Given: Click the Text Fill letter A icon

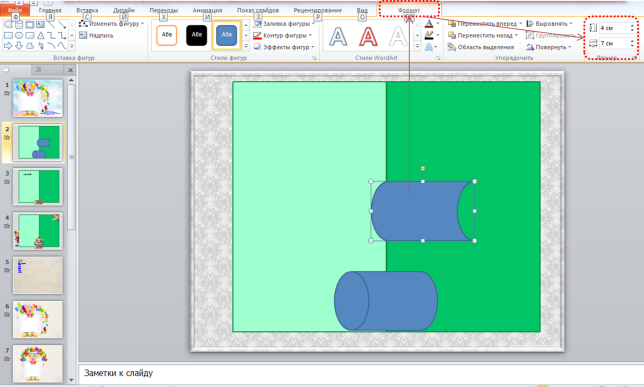Looking at the screenshot, I should 429,24.
